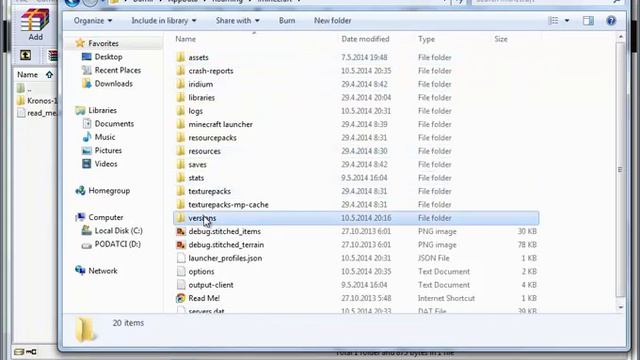Open Recent Places in navigation pane
Viewport: 640px width, 360px height.
118,70
